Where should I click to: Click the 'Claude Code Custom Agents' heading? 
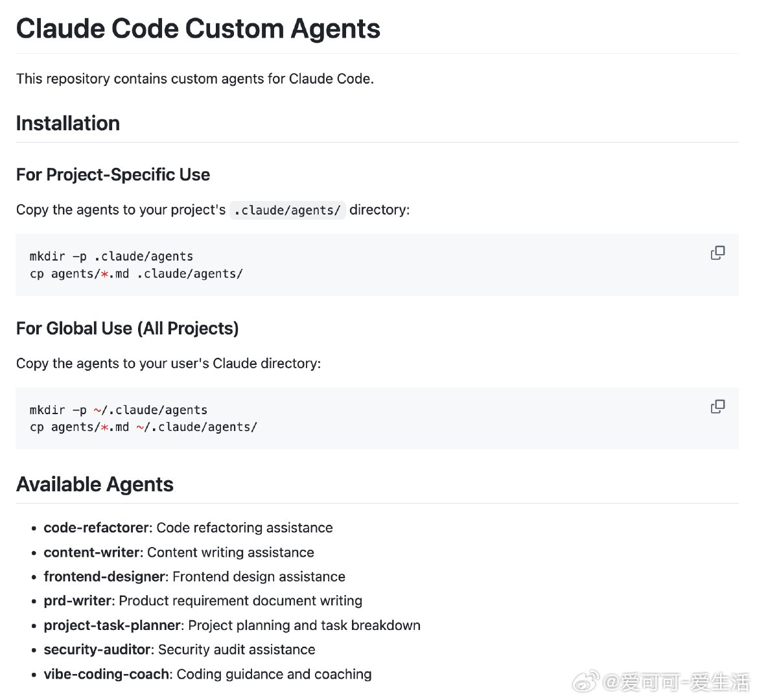198,29
